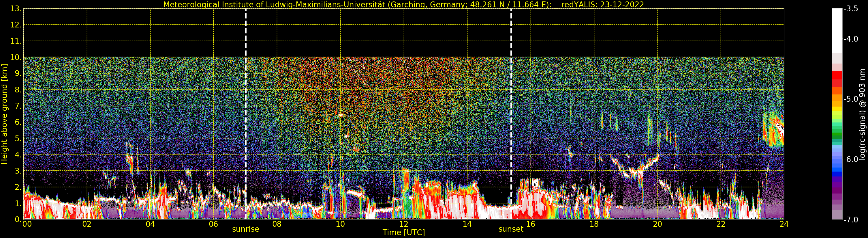Click the '8.' height tick label

click(x=18, y=90)
